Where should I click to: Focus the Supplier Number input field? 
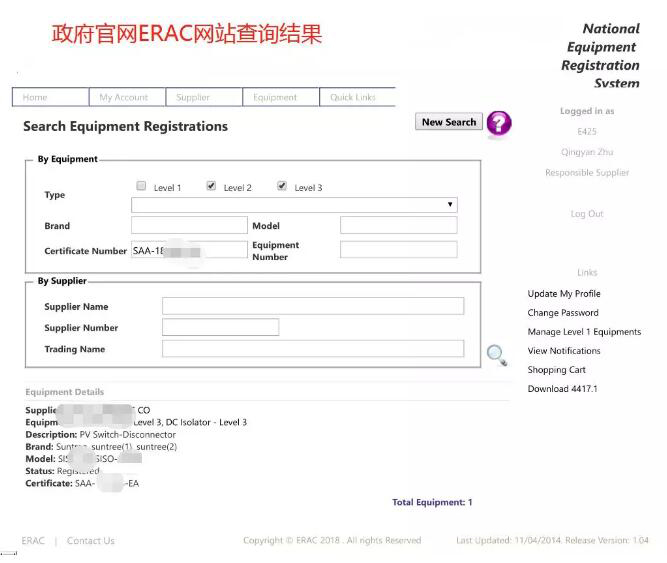click(x=220, y=327)
